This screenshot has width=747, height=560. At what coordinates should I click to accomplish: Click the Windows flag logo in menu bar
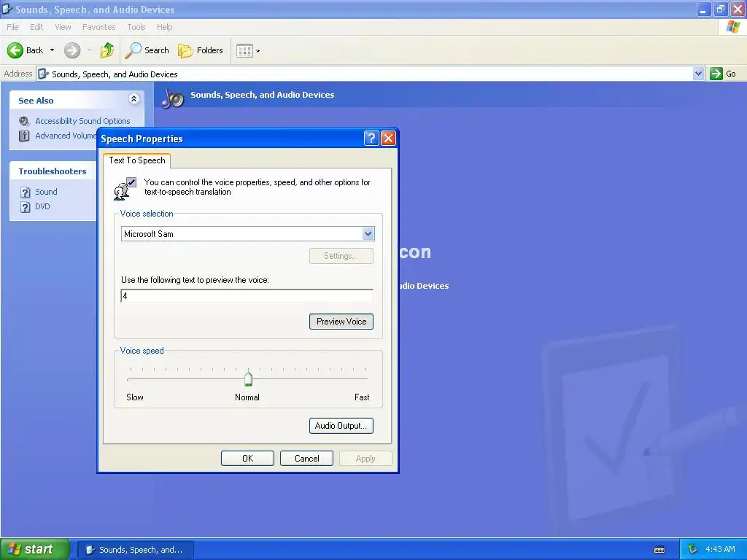click(732, 27)
